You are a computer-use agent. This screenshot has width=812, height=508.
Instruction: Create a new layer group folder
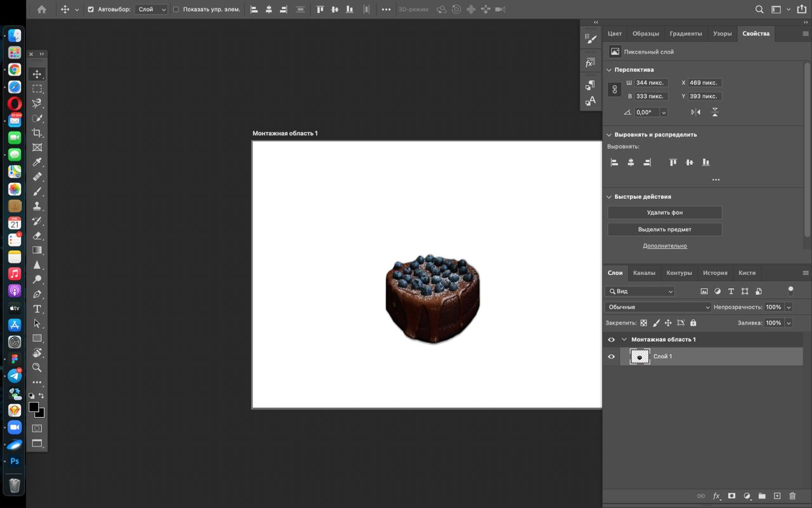pyautogui.click(x=762, y=496)
